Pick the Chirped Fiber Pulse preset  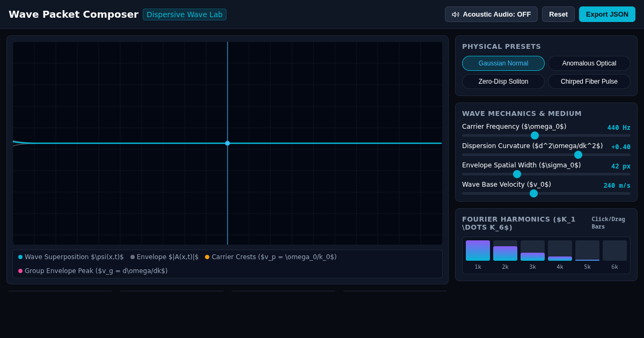click(589, 82)
